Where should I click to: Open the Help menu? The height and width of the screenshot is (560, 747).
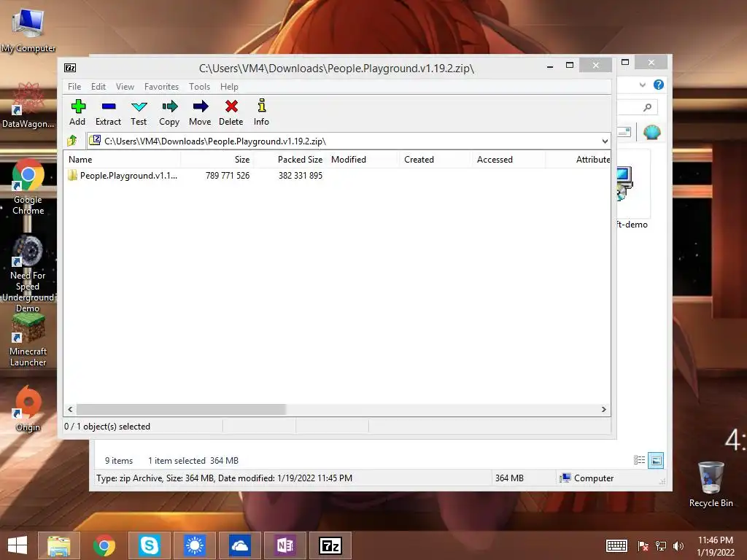pos(229,87)
